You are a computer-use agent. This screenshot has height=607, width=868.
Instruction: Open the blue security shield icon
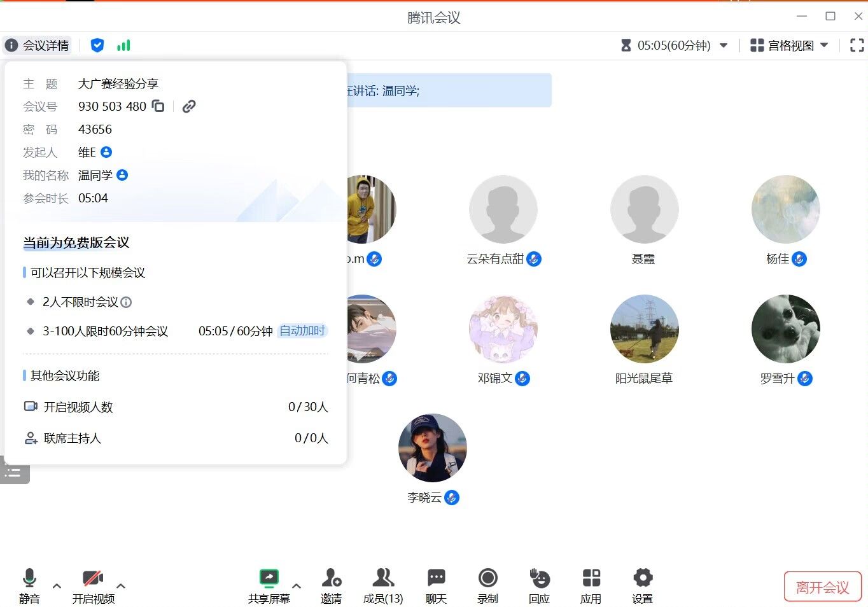coord(97,45)
